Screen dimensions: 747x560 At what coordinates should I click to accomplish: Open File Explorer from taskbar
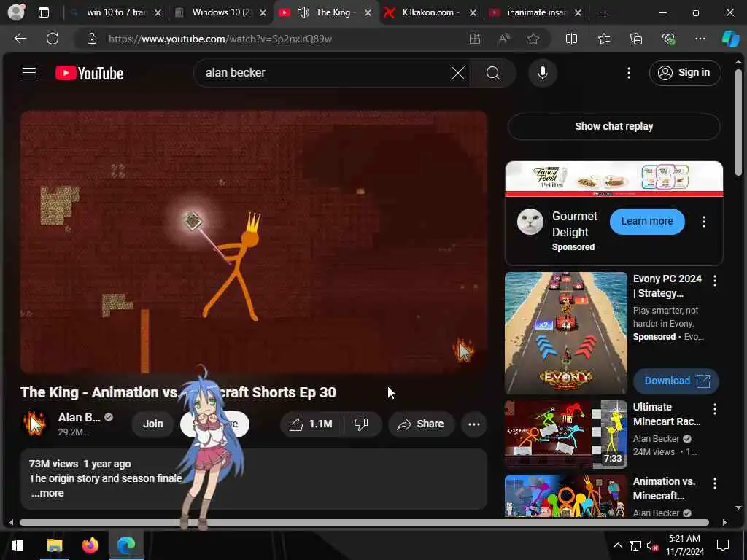coord(54,545)
